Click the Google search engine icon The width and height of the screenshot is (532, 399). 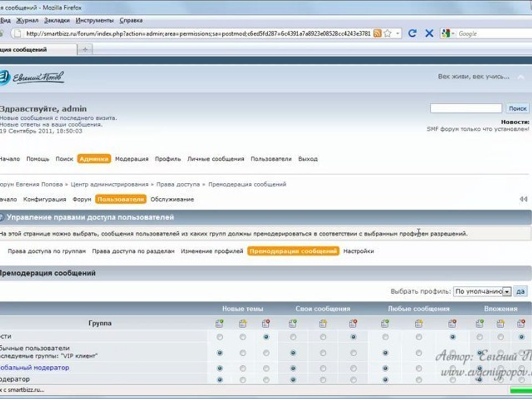pyautogui.click(x=445, y=33)
